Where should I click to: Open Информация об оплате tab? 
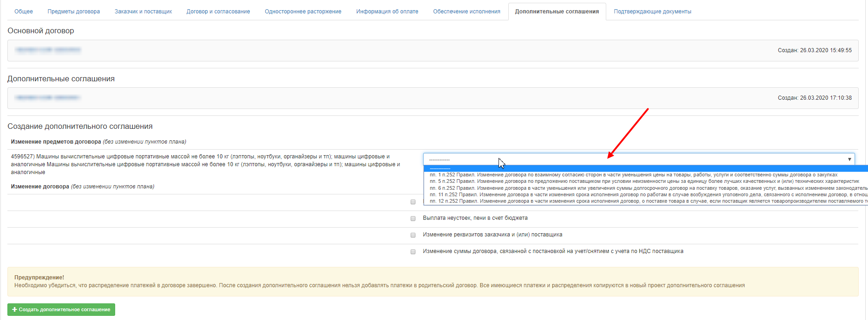pyautogui.click(x=387, y=12)
